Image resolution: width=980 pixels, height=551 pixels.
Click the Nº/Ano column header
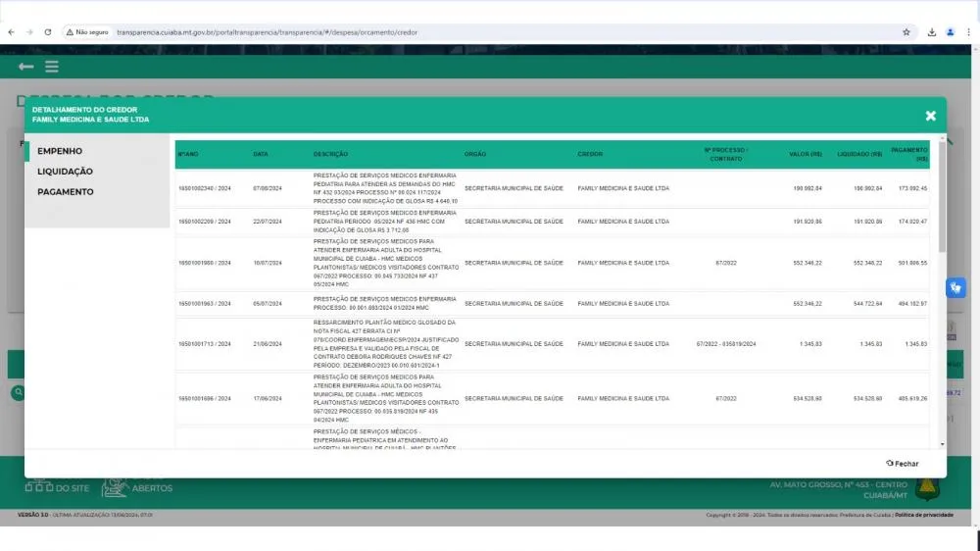(x=188, y=155)
